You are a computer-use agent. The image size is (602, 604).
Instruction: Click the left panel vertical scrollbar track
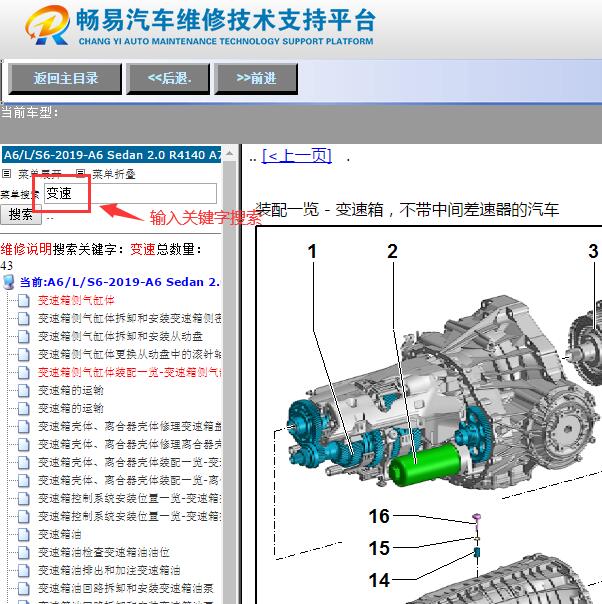click(x=230, y=381)
